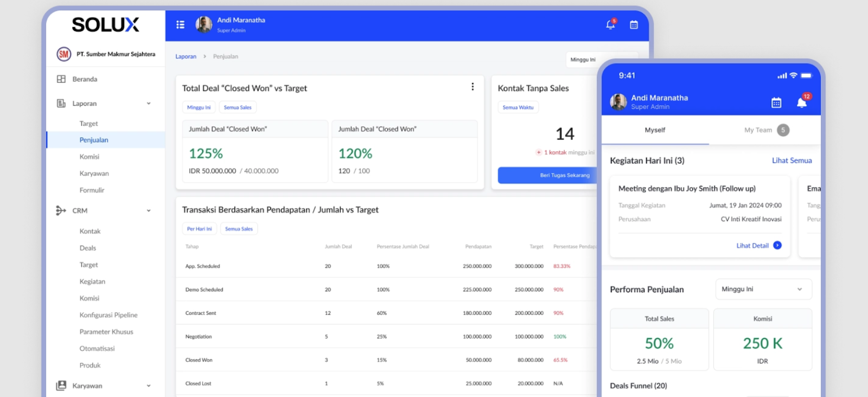Open desktop notification bell
This screenshot has height=397, width=868.
coord(610,24)
